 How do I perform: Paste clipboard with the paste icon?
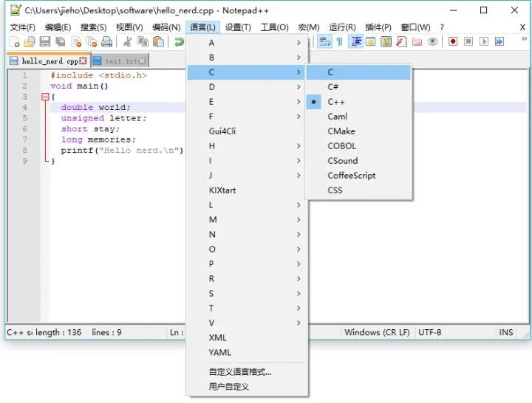click(x=158, y=41)
